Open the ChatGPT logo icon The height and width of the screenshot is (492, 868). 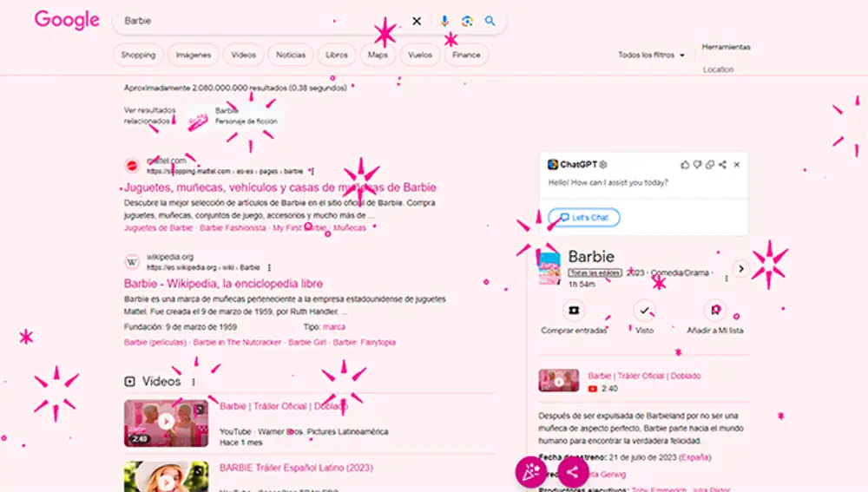click(552, 164)
